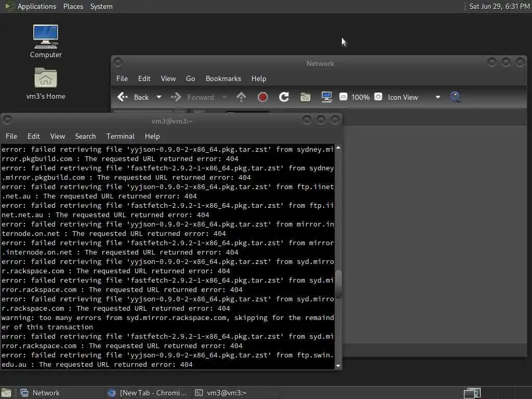Search files with magnifier icon

[x=455, y=97]
